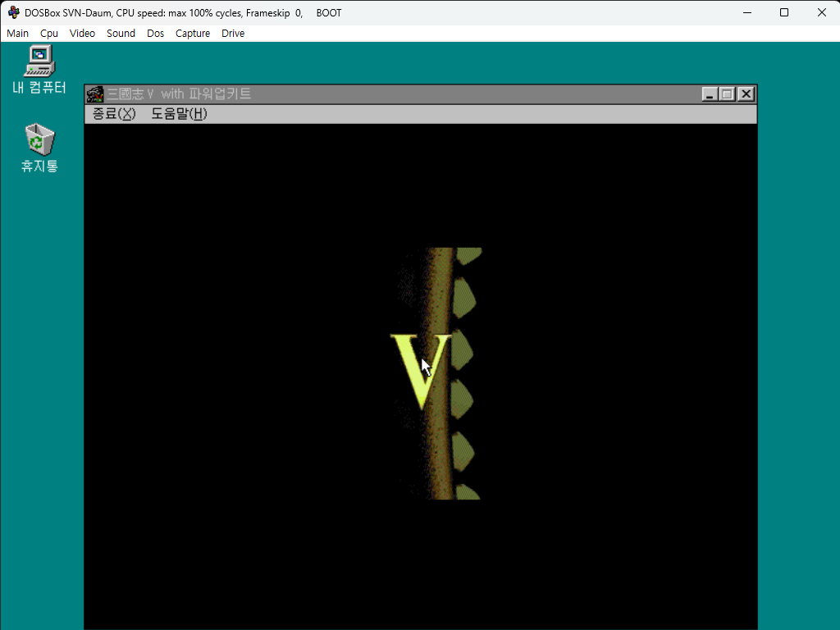
Task: Click the yellow V logo in splash screen
Action: (x=421, y=371)
